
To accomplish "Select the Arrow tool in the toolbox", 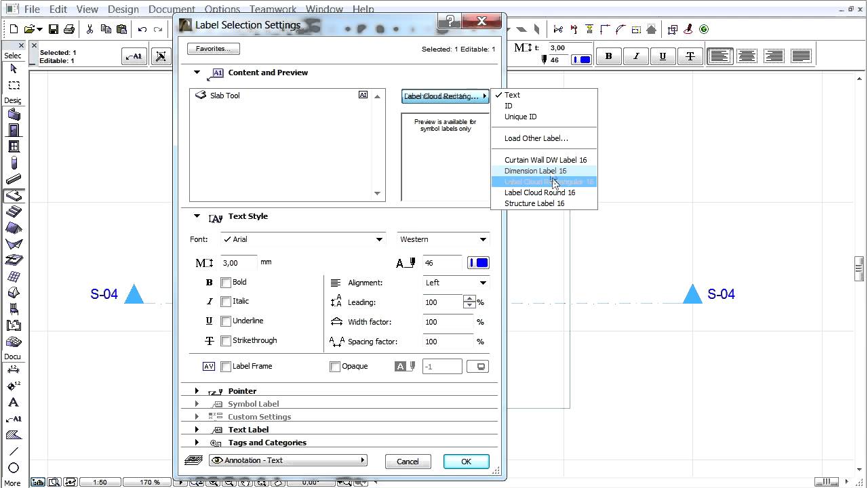I will pos(14,68).
